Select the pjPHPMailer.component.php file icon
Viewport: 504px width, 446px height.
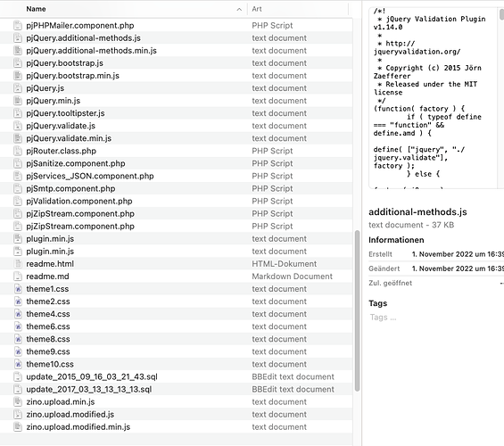[x=18, y=25]
